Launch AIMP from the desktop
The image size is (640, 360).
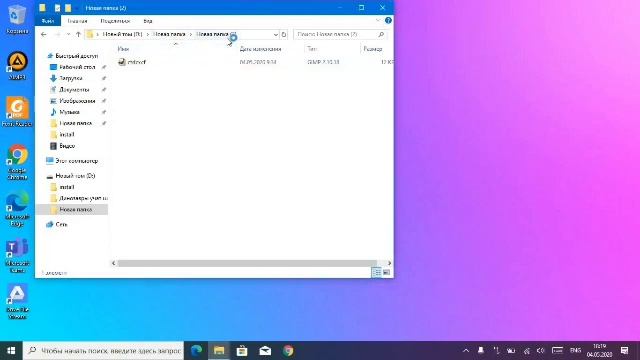pyautogui.click(x=18, y=65)
